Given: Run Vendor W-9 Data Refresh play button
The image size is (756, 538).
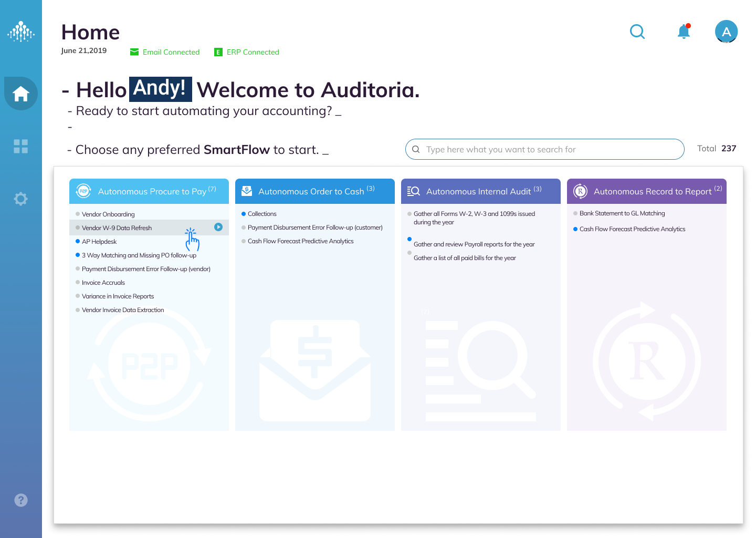Looking at the screenshot, I should [218, 227].
